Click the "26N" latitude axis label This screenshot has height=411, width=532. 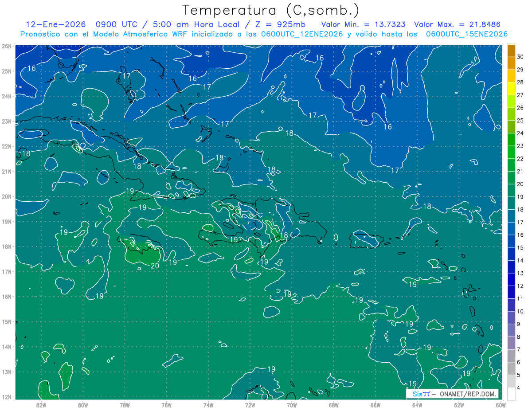[6, 46]
